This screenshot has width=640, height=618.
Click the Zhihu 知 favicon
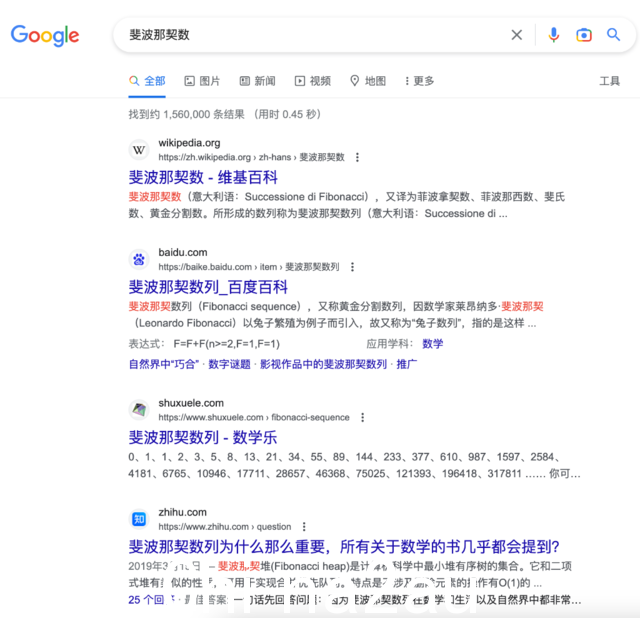(139, 519)
